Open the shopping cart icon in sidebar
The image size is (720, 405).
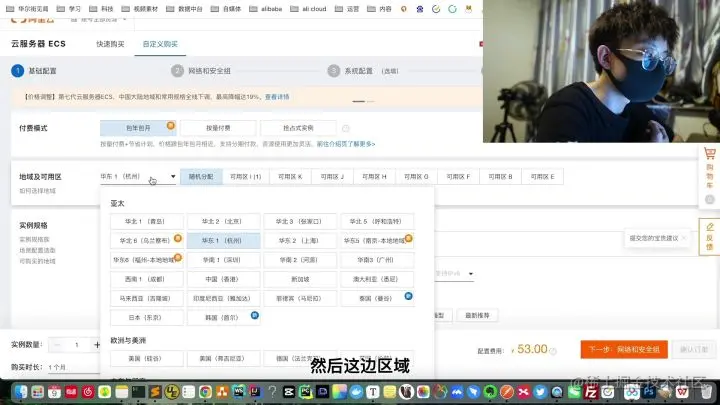(x=709, y=154)
